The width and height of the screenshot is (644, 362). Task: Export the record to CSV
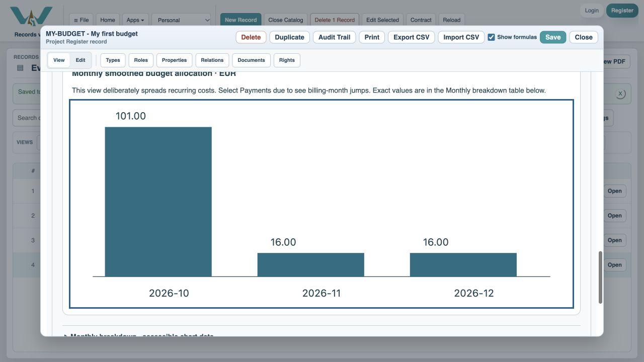pyautogui.click(x=411, y=37)
